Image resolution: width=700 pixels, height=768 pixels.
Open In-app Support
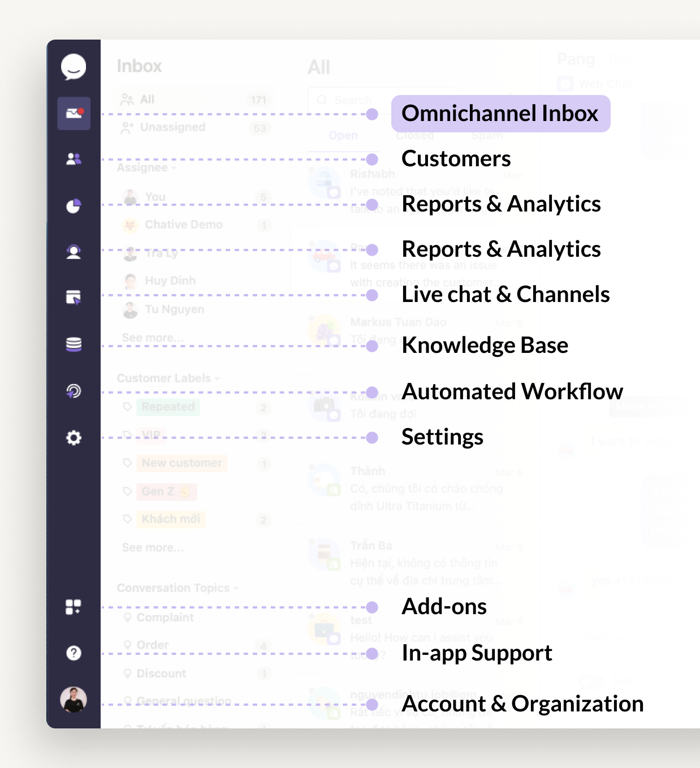(x=74, y=653)
